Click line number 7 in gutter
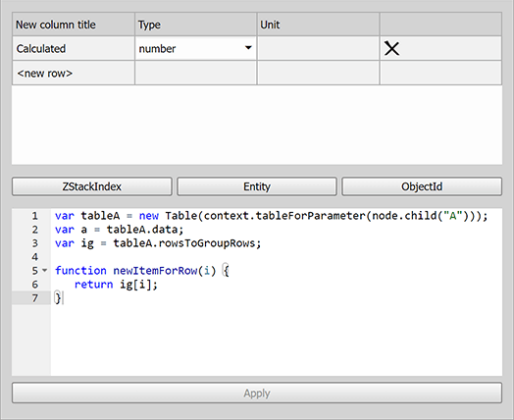This screenshot has height=420, width=514. pyautogui.click(x=34, y=298)
